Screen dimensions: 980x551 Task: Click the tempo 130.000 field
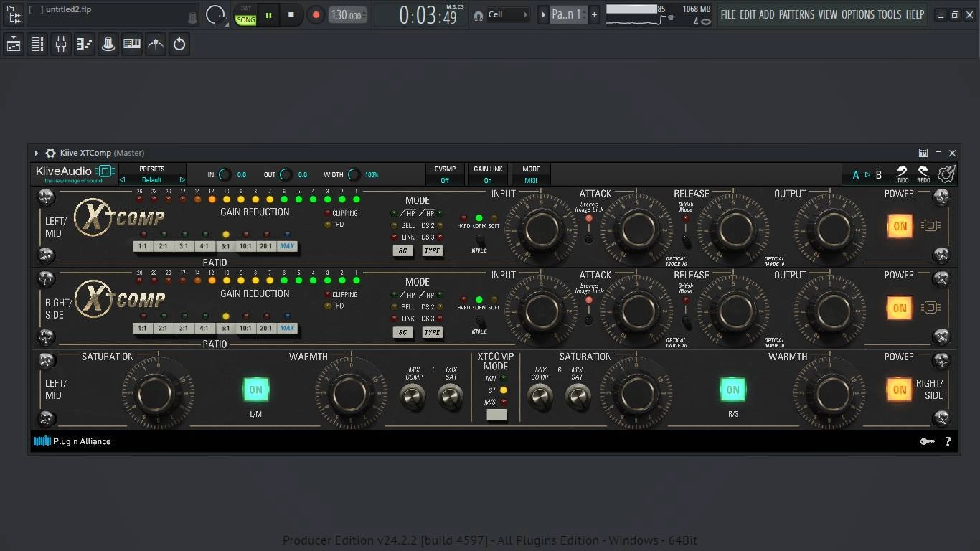pos(348,15)
